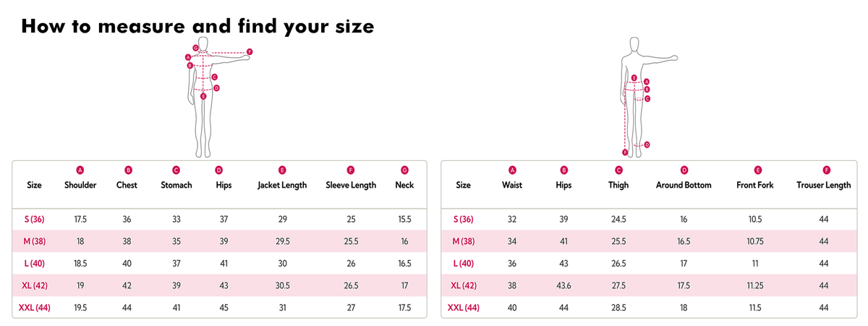Viewport: 868px width, 326px height.
Task: Click the Sleeve Length column header text
Action: tap(351, 185)
